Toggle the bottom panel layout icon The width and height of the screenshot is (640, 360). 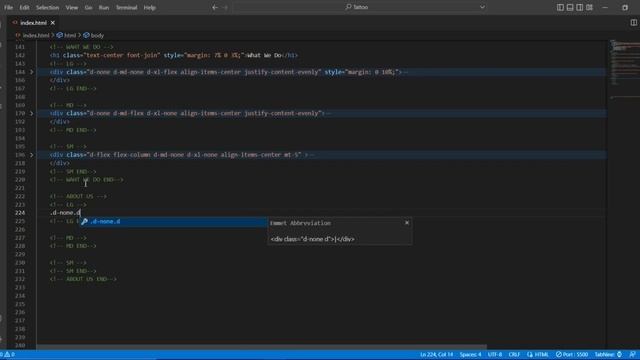pyautogui.click(x=570, y=7)
